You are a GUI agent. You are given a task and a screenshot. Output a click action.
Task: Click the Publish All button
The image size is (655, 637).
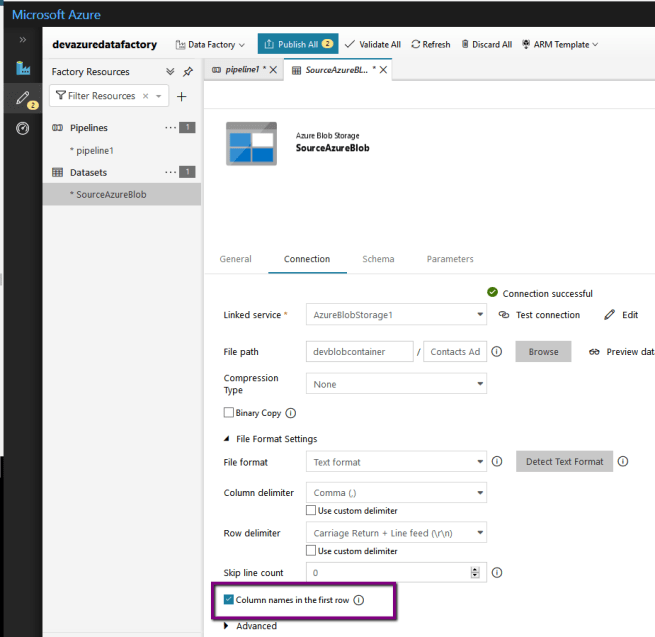(297, 44)
